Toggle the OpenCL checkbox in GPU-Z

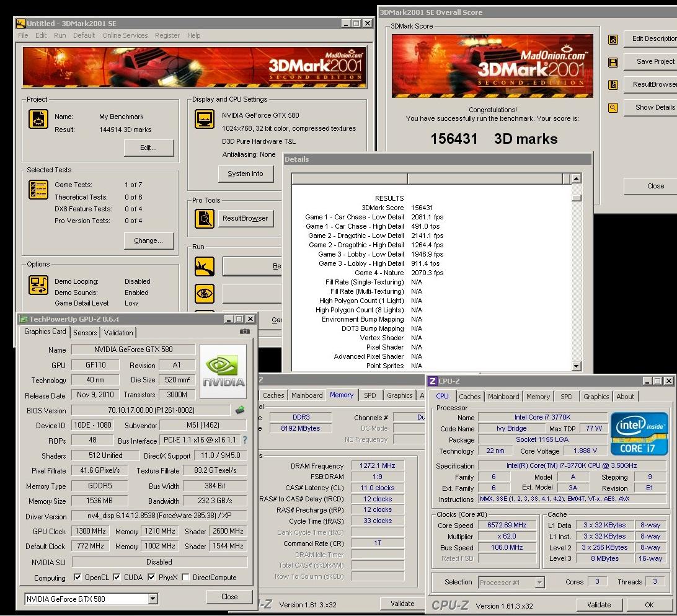[x=77, y=577]
